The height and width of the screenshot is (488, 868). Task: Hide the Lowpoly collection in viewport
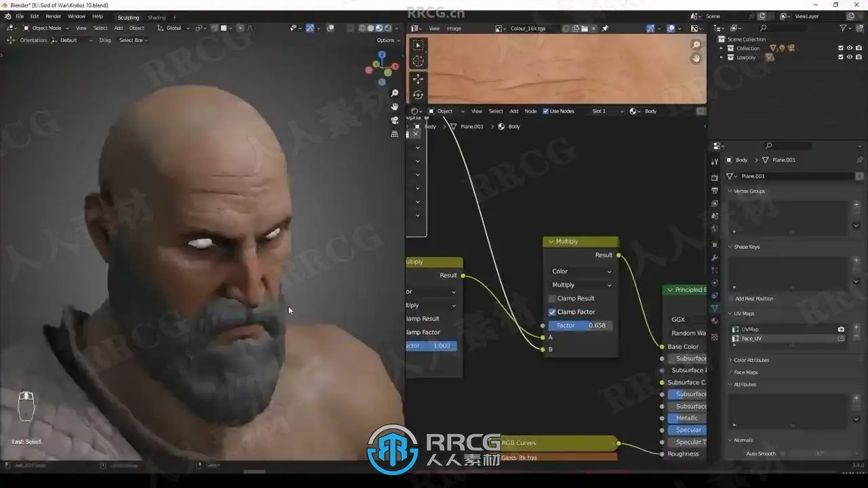pos(850,58)
